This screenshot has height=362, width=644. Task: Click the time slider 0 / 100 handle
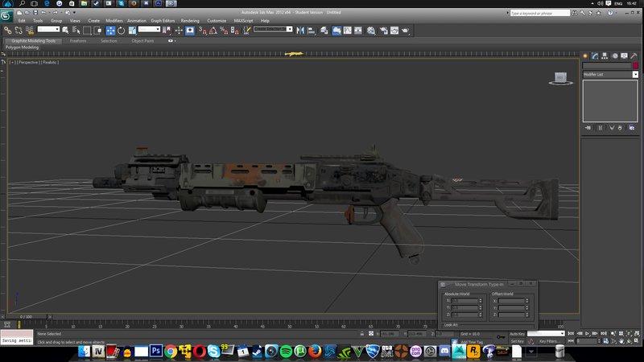26,316
